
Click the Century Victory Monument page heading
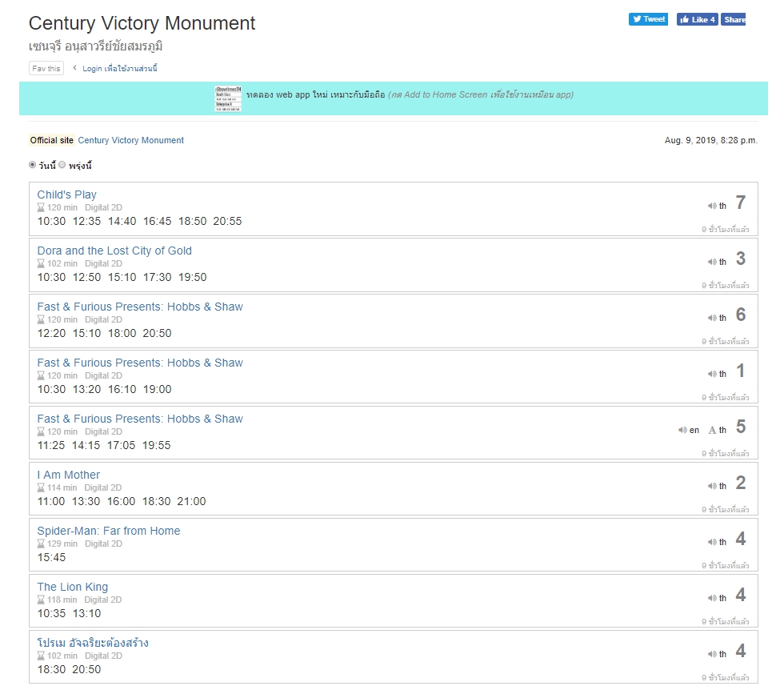coord(142,23)
